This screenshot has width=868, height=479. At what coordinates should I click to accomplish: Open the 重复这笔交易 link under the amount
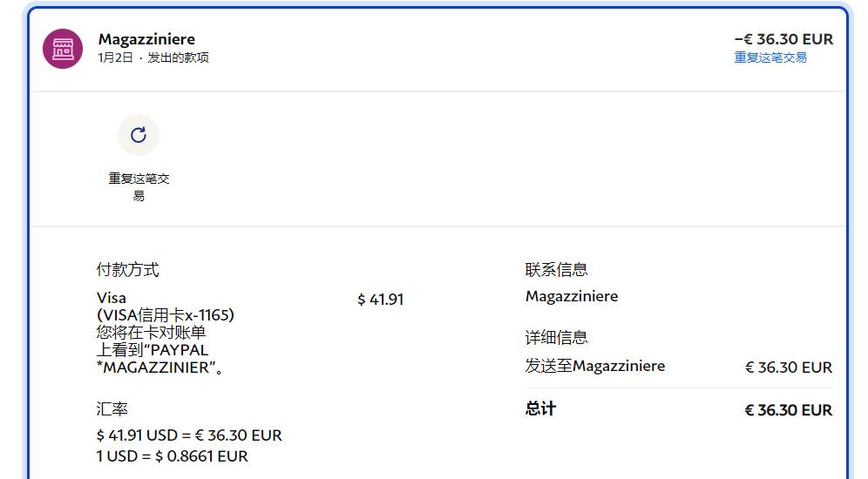[770, 57]
